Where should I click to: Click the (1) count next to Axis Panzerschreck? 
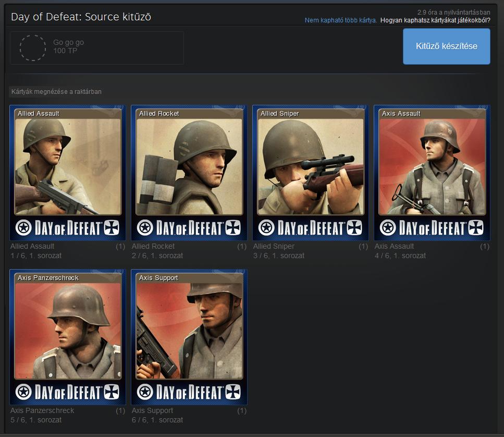[120, 411]
